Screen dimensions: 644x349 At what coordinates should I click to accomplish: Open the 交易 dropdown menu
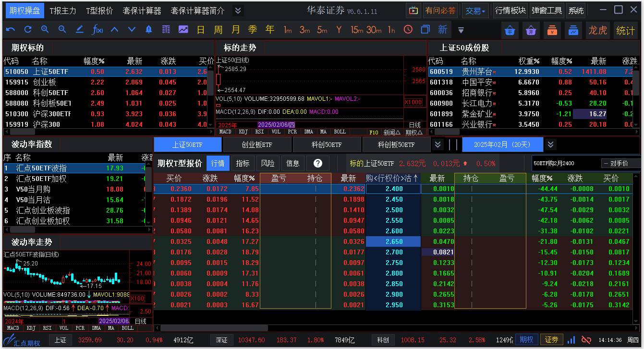tap(474, 11)
